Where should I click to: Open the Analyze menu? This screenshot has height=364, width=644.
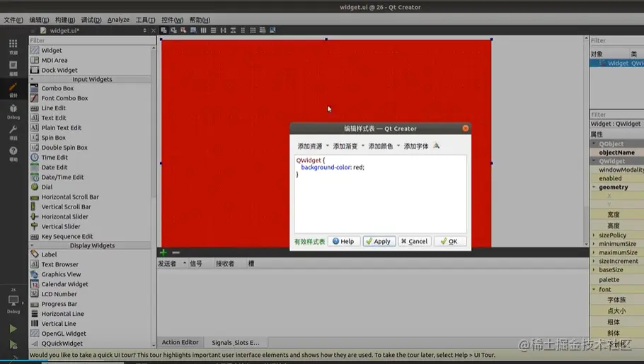(x=118, y=20)
